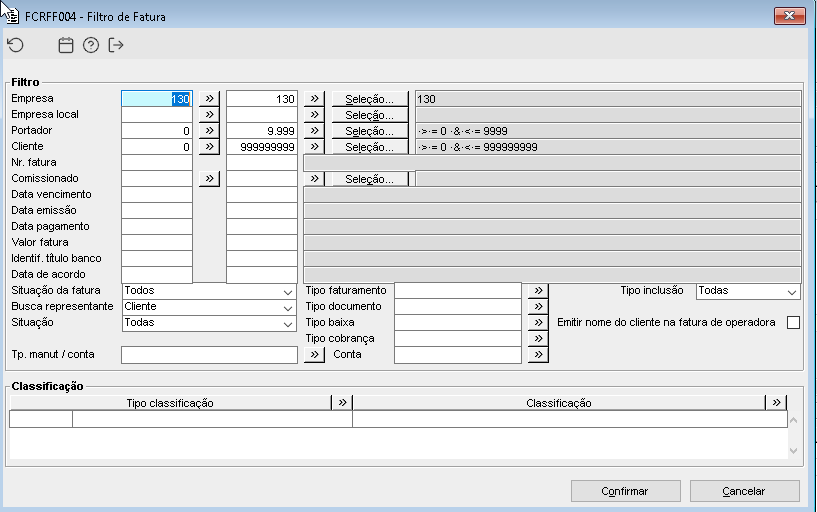Click the Cliente end field 999999999
This screenshot has width=817, height=512.
coord(262,147)
